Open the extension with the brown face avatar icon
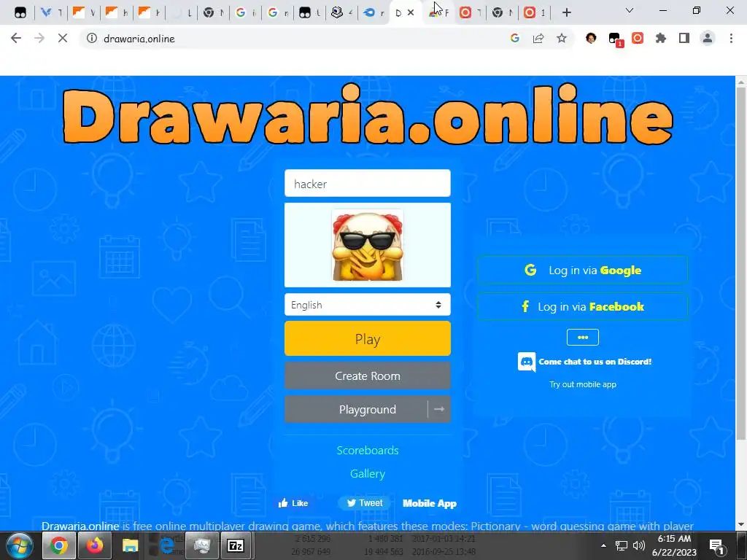Image resolution: width=747 pixels, height=560 pixels. pos(591,38)
